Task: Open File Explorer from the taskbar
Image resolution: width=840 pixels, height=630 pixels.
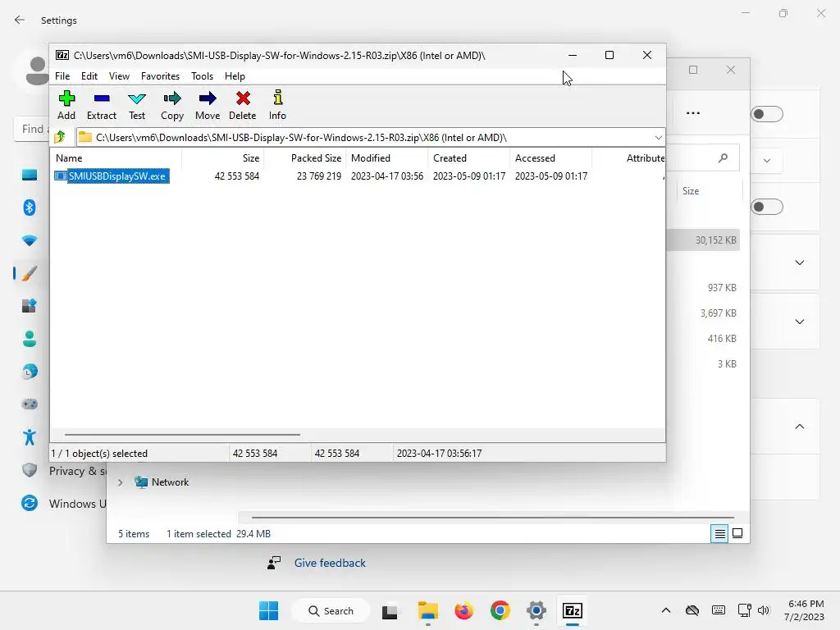Action: pyautogui.click(x=428, y=610)
